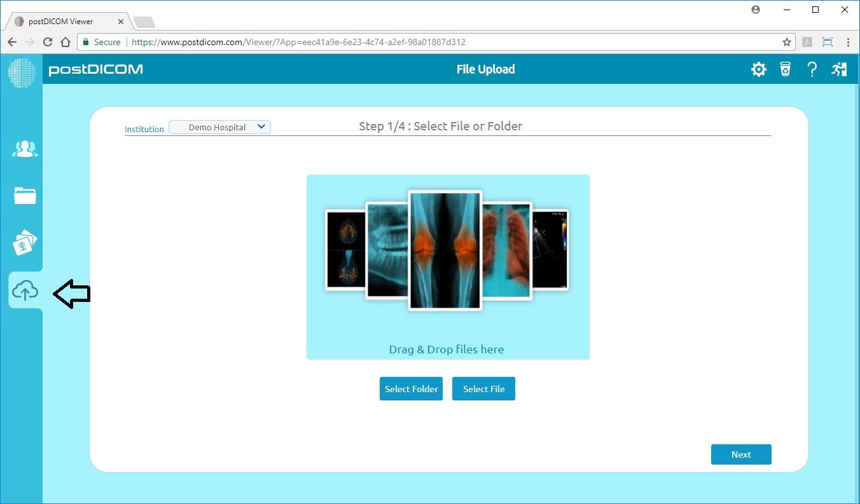Open Chrome three-dot menu
The height and width of the screenshot is (504, 860).
(x=849, y=42)
